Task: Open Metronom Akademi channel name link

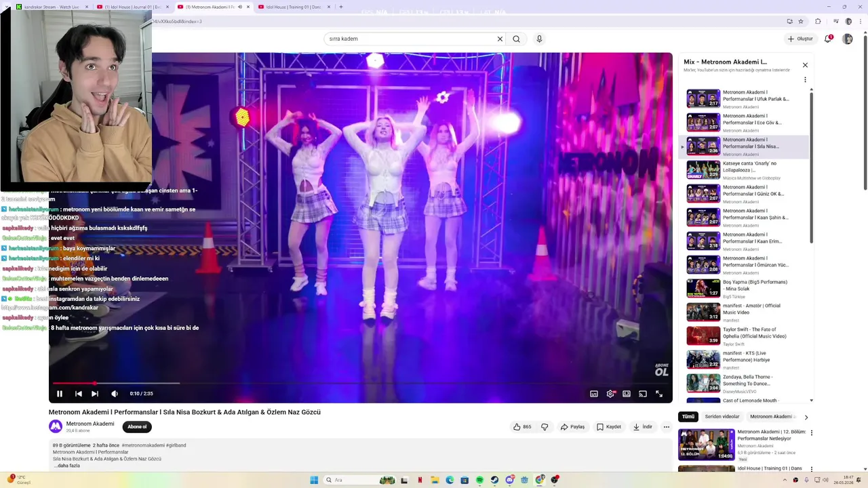Action: point(90,424)
